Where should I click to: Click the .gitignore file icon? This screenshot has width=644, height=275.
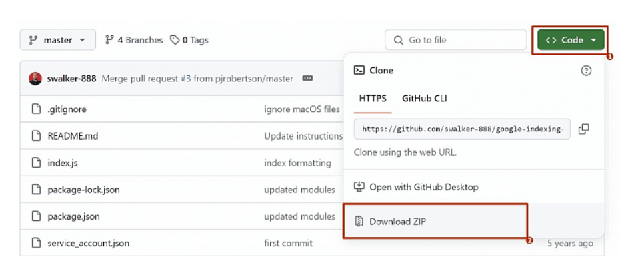(37, 109)
